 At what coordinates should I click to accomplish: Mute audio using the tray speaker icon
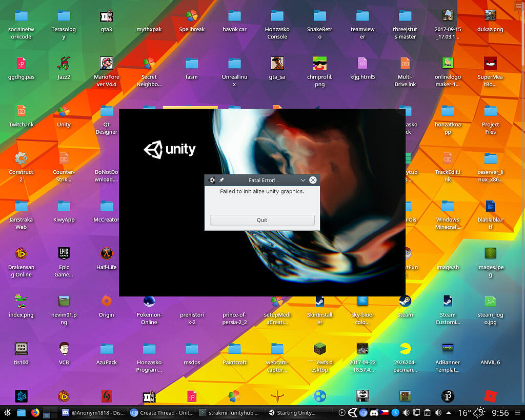[x=406, y=412]
